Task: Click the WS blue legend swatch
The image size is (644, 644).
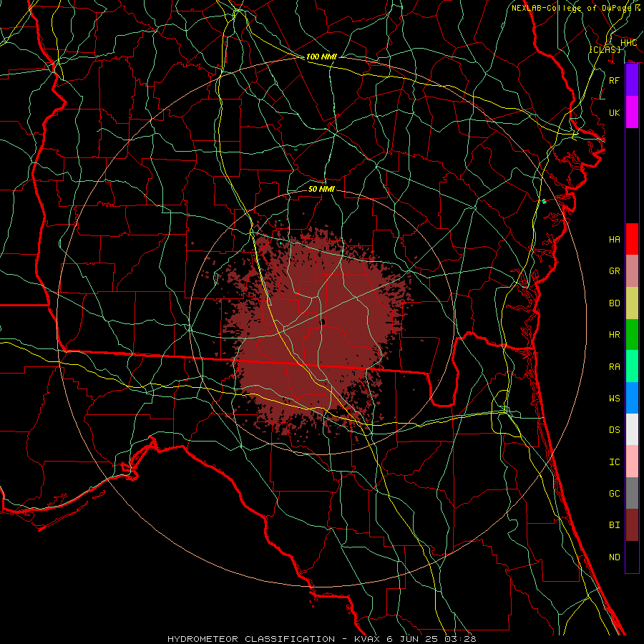Action: click(x=632, y=398)
